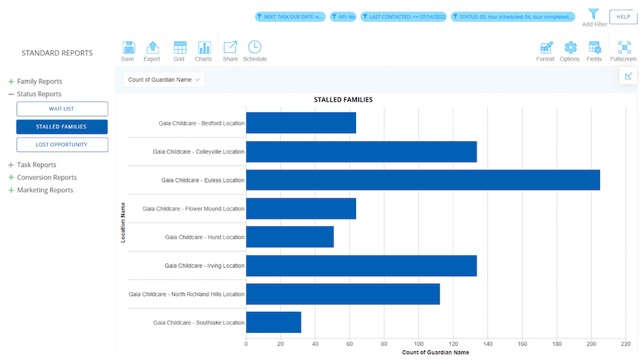Open the WAIT LIST report
644x364 pixels.
(62, 109)
